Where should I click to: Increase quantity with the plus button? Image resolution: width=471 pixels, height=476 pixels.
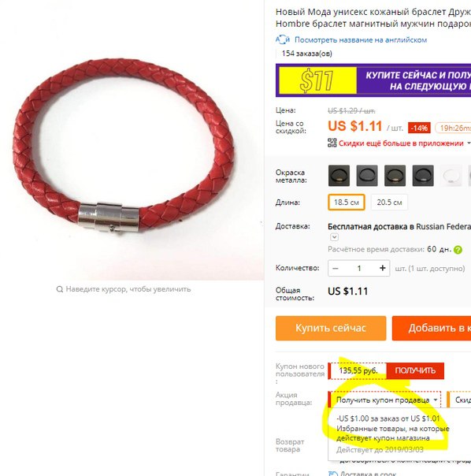click(x=382, y=268)
